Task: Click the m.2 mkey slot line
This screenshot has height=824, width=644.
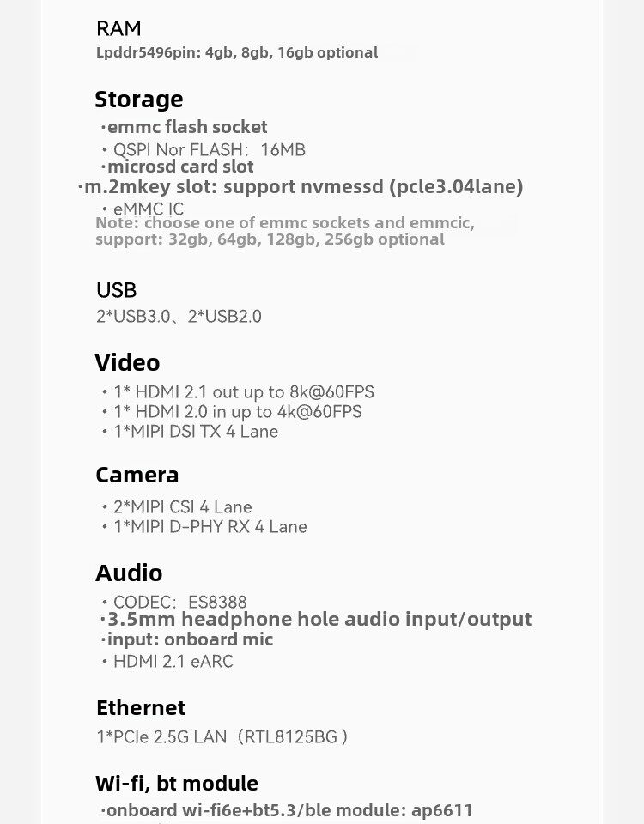Action: click(302, 186)
